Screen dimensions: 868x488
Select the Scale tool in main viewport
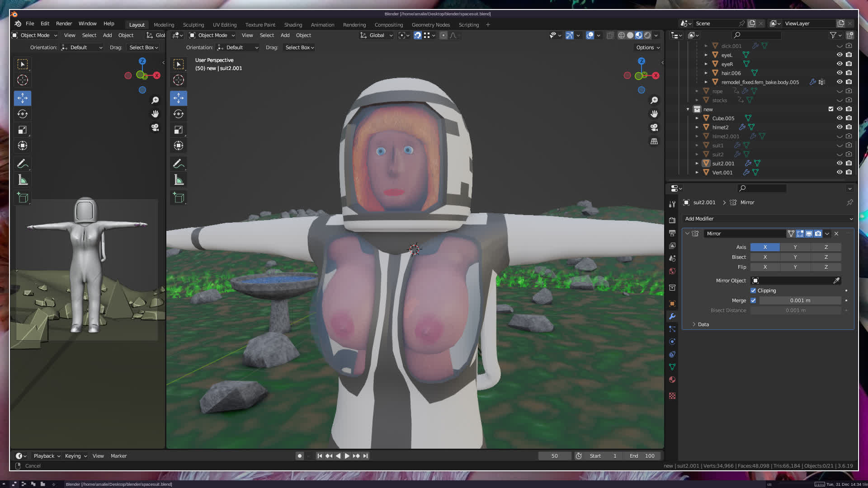pyautogui.click(x=179, y=130)
